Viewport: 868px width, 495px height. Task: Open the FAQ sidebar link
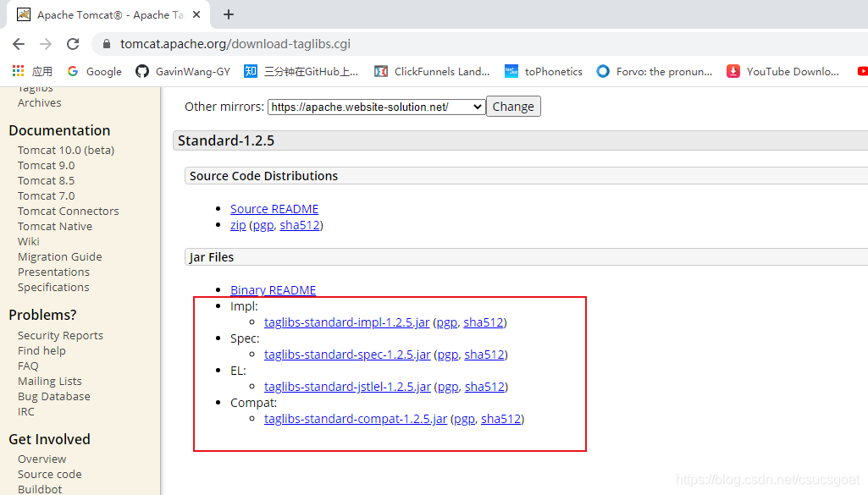coord(28,366)
